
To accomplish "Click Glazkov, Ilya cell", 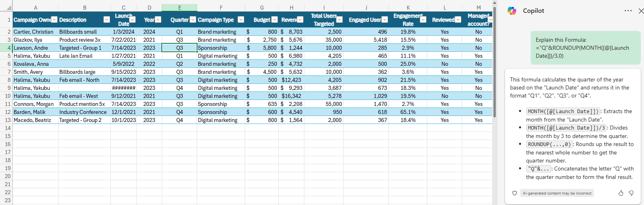I will [36, 40].
